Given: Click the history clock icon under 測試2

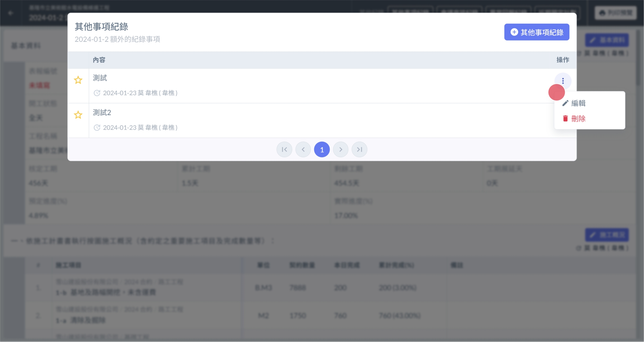Looking at the screenshot, I should (x=97, y=128).
